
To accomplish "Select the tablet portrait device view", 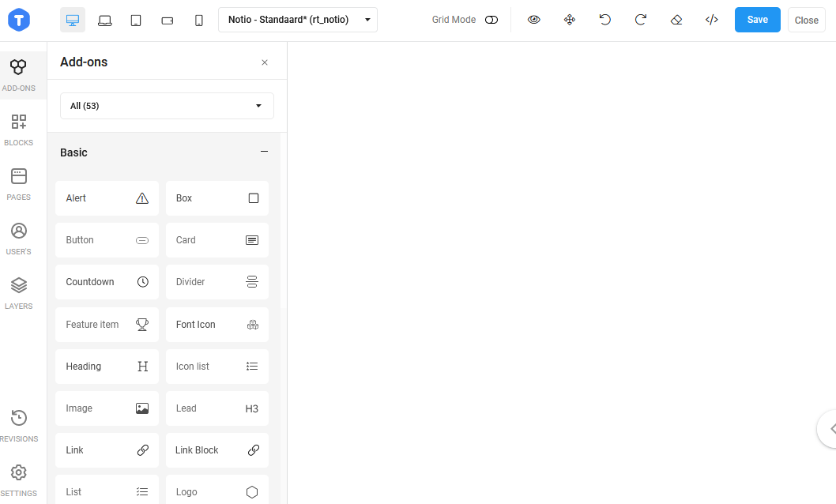I will [x=136, y=21].
